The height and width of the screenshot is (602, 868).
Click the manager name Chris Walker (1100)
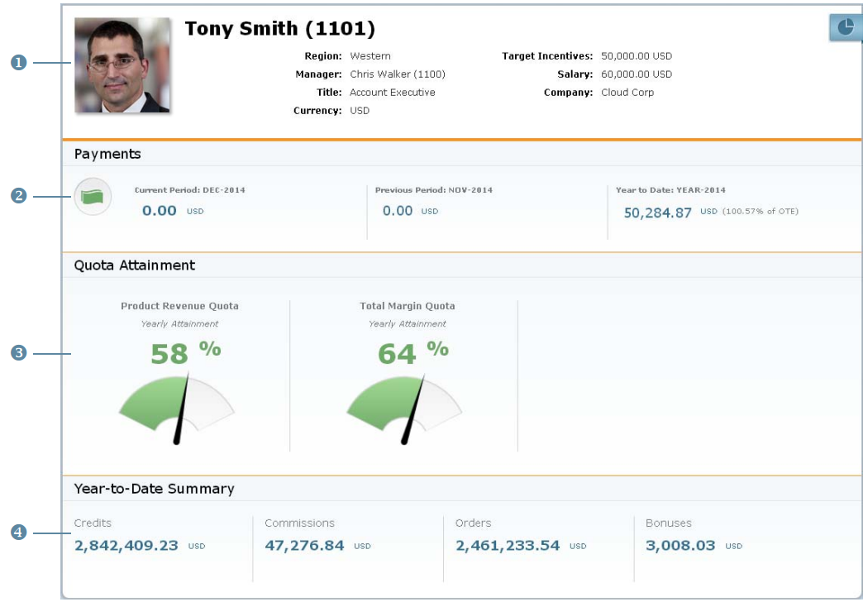[398, 74]
